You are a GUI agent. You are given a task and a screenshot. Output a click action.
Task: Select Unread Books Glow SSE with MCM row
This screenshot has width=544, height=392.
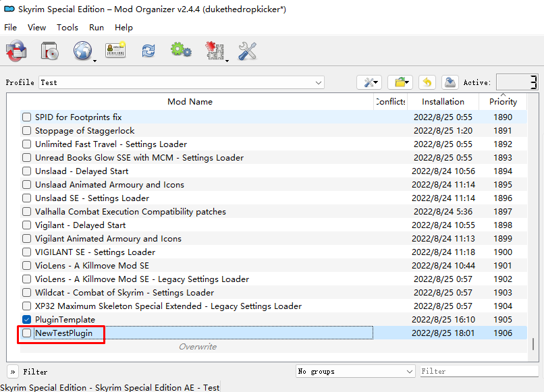(274, 158)
